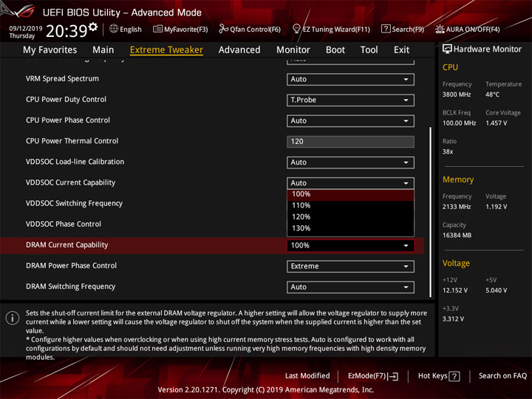This screenshot has height=399, width=532.
Task: Click Ratio value 38x
Action: pyautogui.click(x=448, y=151)
